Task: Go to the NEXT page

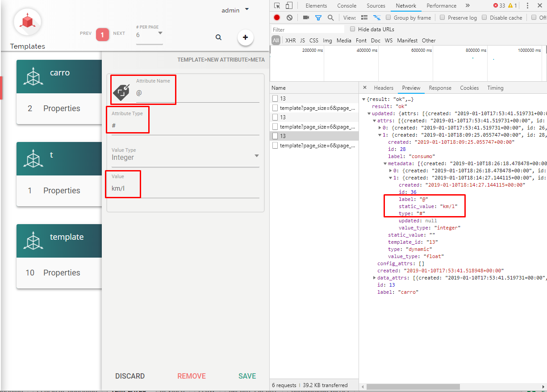Action: pos(119,33)
